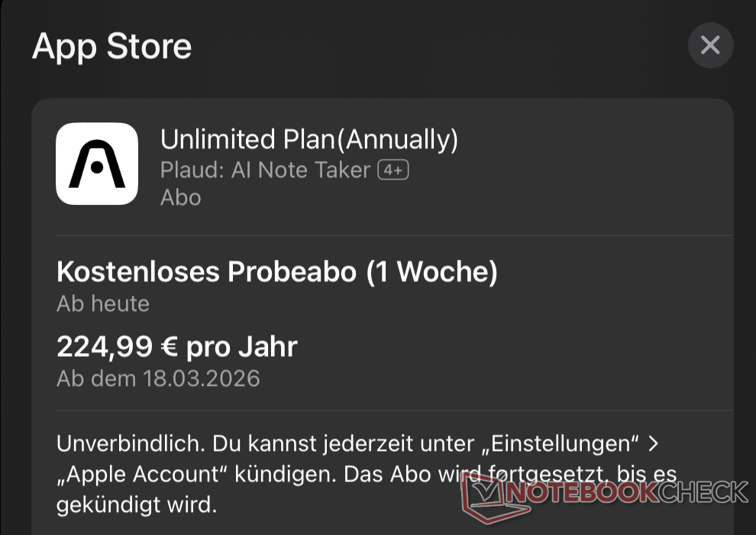
Task: Tap the Plaud app icon
Action: (97, 164)
